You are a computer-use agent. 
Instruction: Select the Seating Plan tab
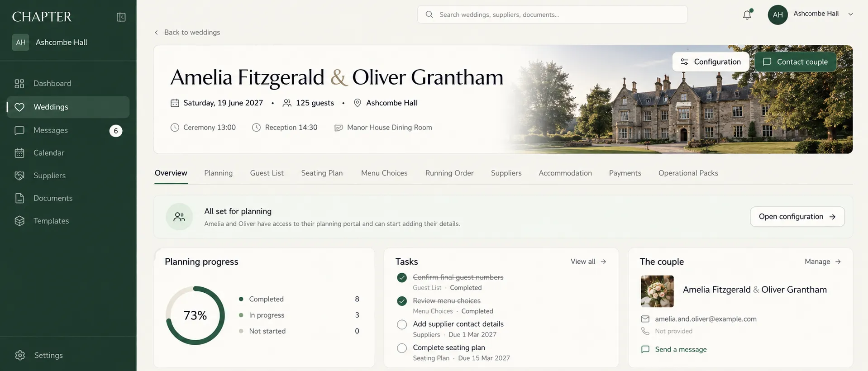pyautogui.click(x=322, y=173)
